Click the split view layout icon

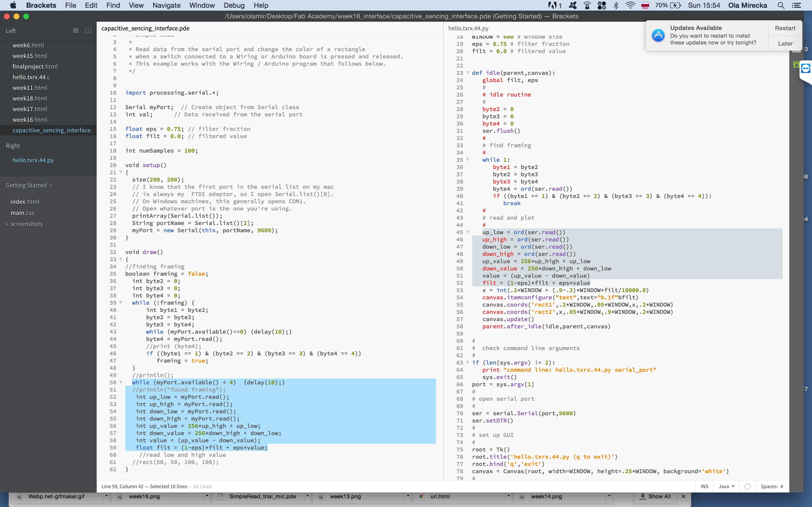(x=88, y=30)
